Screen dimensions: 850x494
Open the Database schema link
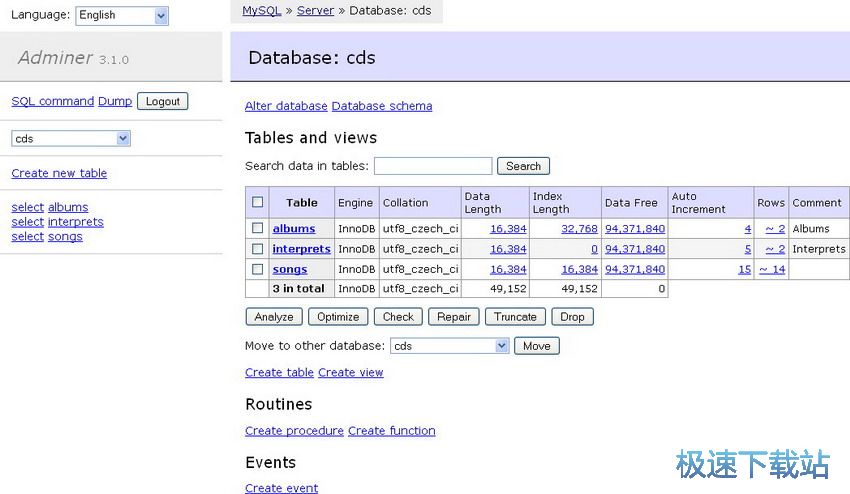click(382, 106)
